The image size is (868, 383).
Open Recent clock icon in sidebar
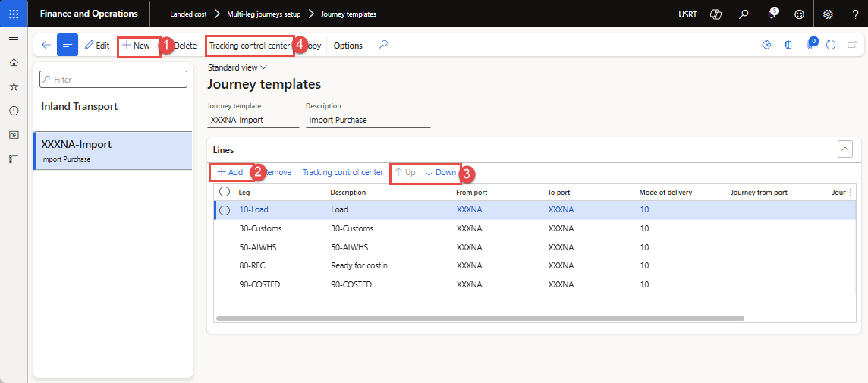14,111
